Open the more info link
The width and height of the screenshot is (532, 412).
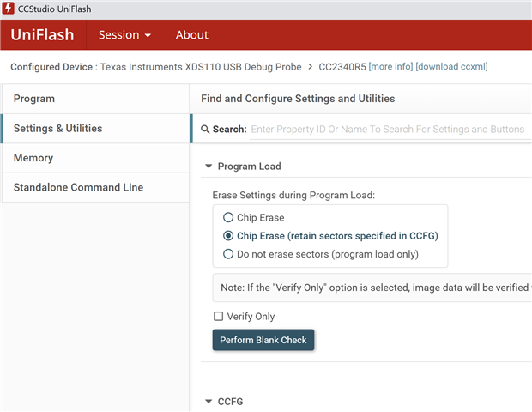click(391, 66)
